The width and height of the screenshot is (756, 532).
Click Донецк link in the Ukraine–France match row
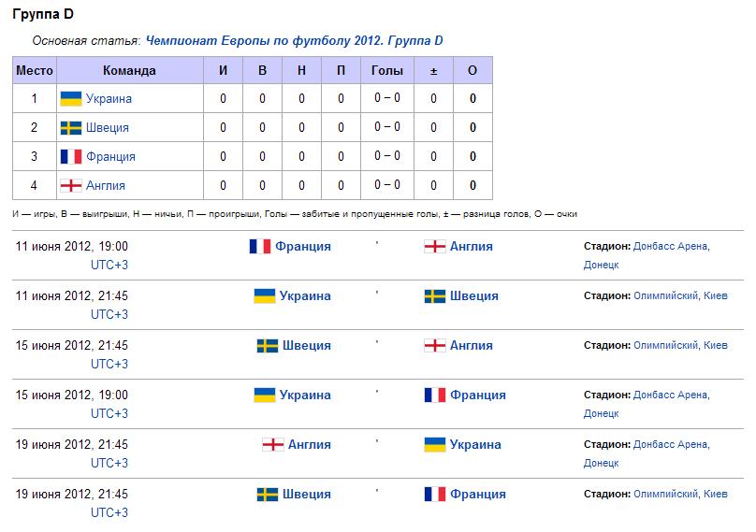click(602, 413)
